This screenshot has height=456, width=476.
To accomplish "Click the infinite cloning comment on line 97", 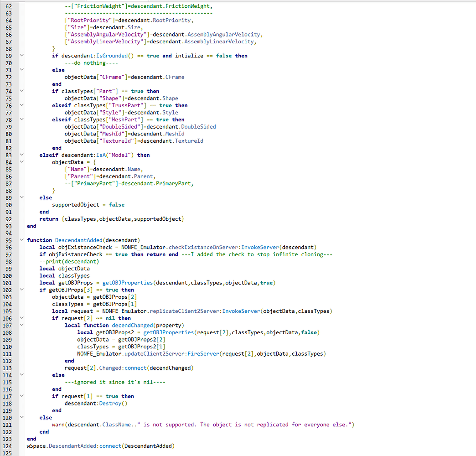I will 257,254.
